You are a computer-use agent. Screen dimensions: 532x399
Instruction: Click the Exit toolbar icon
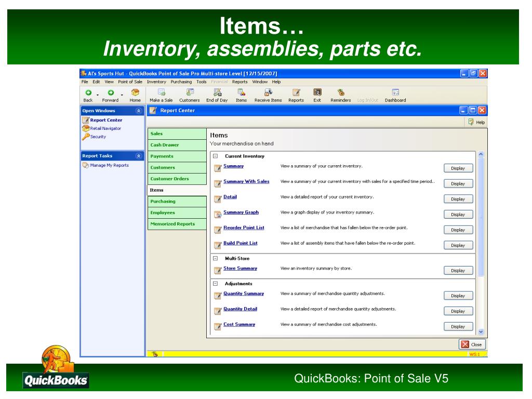coord(317,92)
